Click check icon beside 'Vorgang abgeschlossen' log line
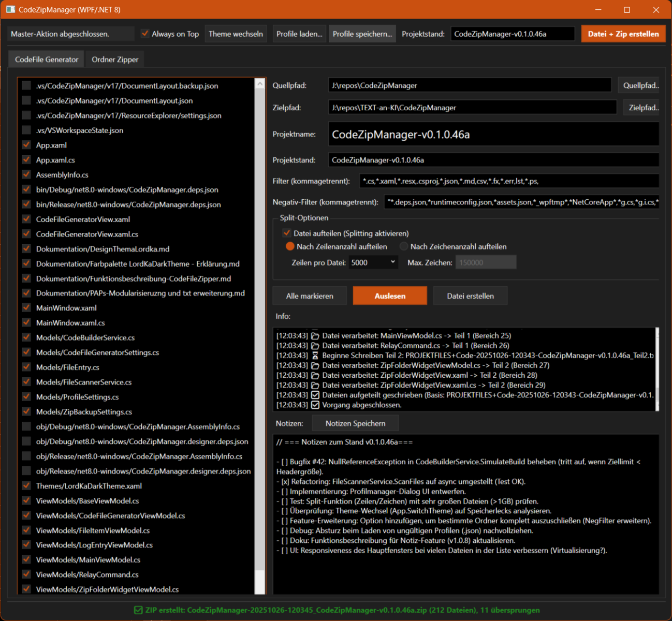Screen dimensions: 672x621 (x=315, y=405)
